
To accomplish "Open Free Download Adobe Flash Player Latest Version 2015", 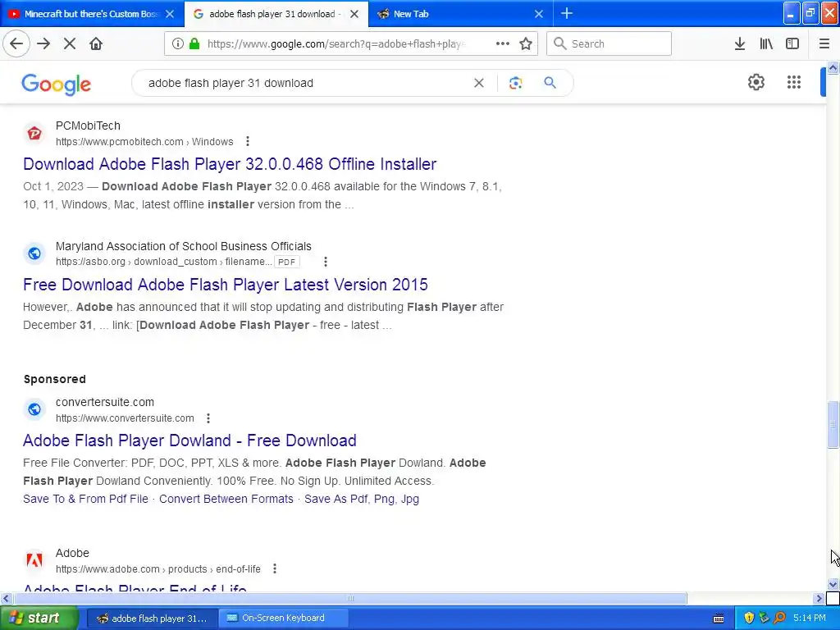I will 226,285.
